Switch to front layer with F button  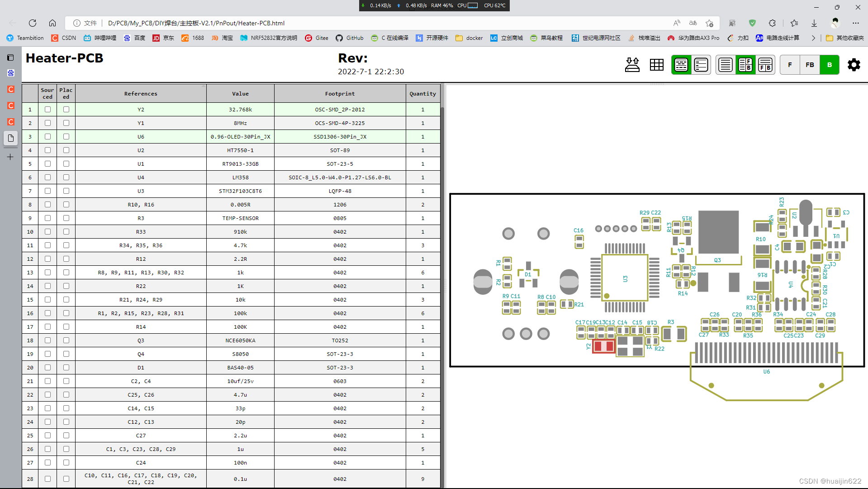point(790,65)
